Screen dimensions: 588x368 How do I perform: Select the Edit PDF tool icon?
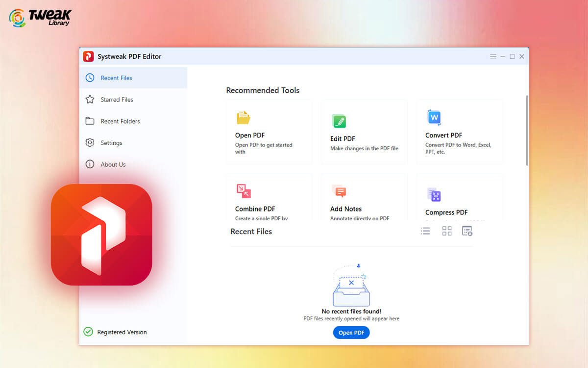point(339,121)
